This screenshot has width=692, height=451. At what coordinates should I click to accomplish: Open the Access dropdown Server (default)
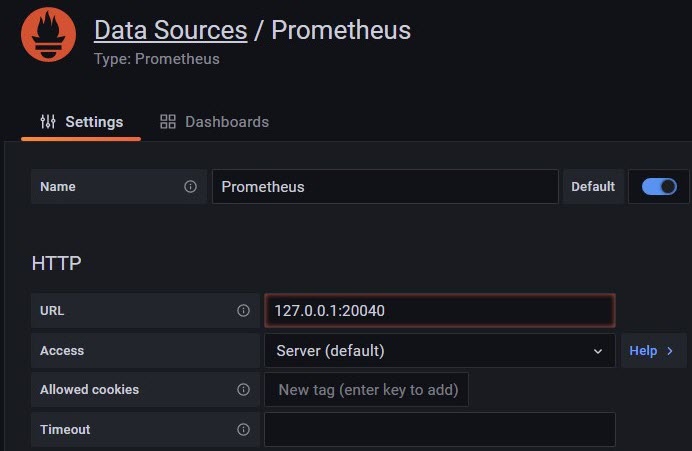coord(430,351)
